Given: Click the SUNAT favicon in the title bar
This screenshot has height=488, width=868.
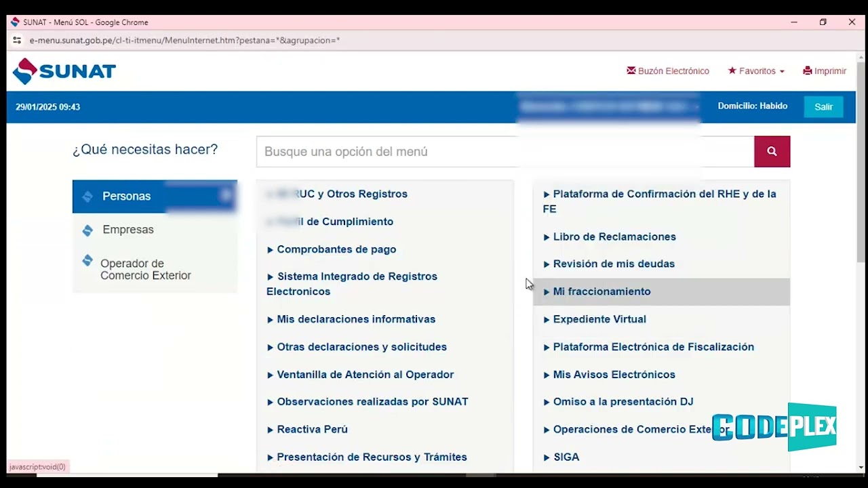Looking at the screenshot, I should point(15,22).
